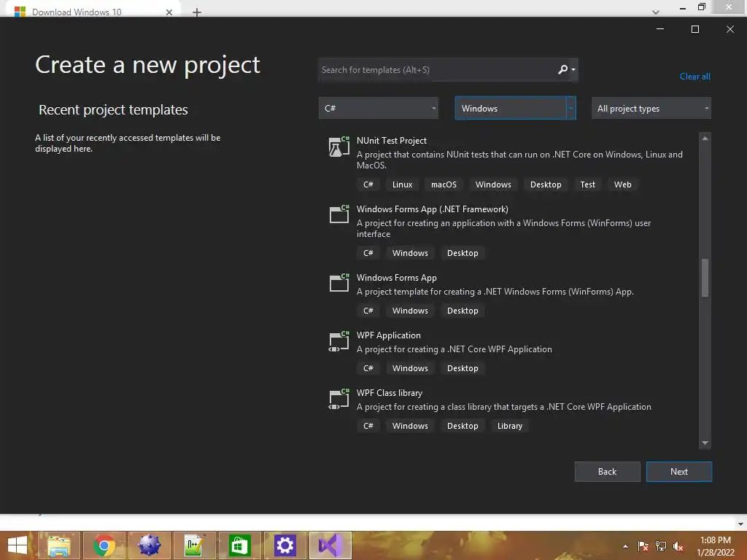Show hidden system tray icons
Viewport: 747px width, 560px height.
pos(625,546)
